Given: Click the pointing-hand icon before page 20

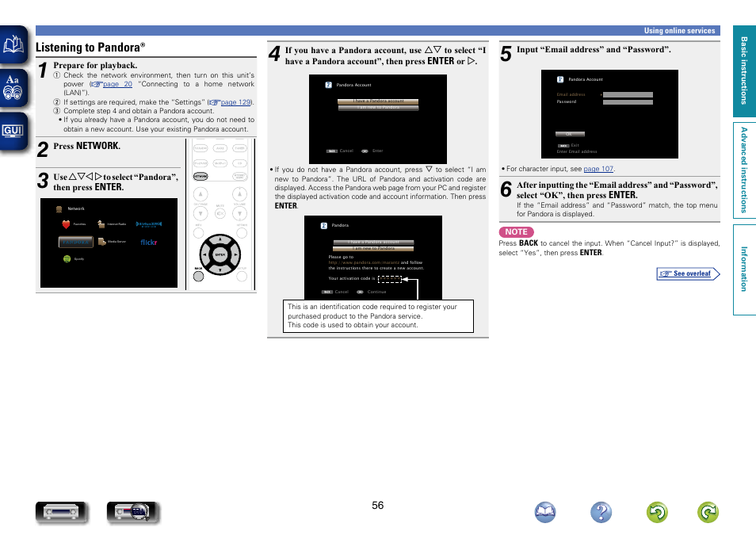Looking at the screenshot, I should 96,85.
